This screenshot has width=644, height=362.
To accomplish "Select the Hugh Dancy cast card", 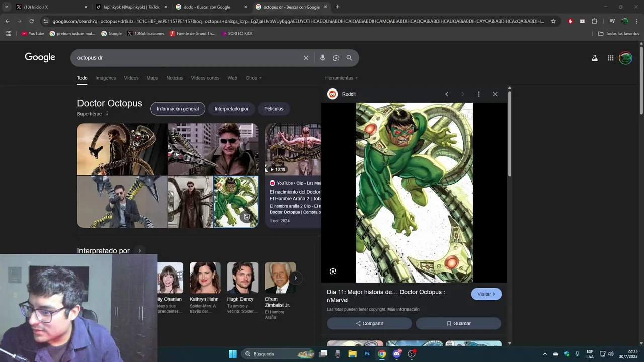I will pos(243,288).
